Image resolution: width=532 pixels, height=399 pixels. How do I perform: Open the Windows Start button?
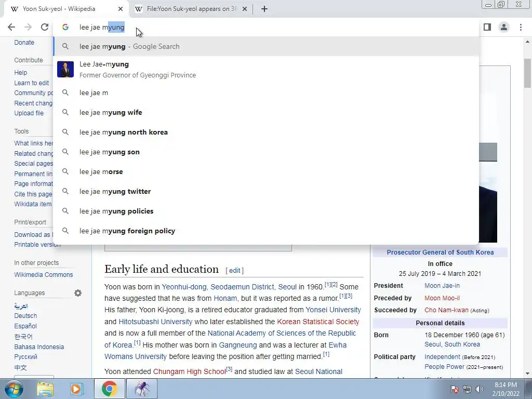(x=14, y=389)
